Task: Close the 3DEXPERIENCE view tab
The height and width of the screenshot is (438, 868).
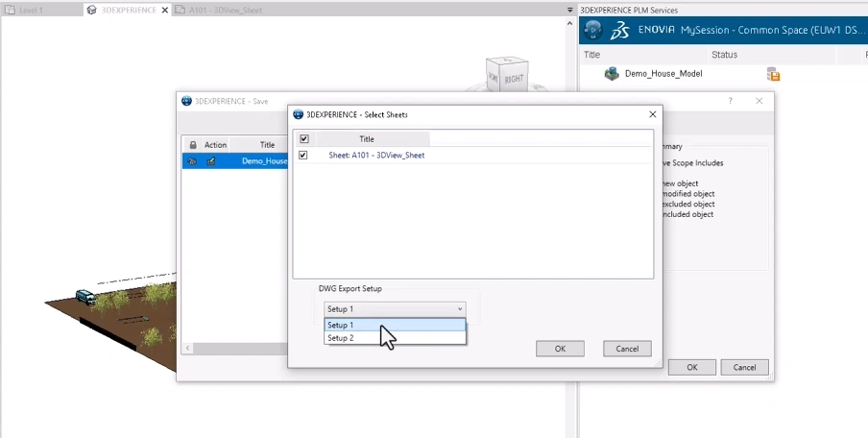Action: pos(165,10)
